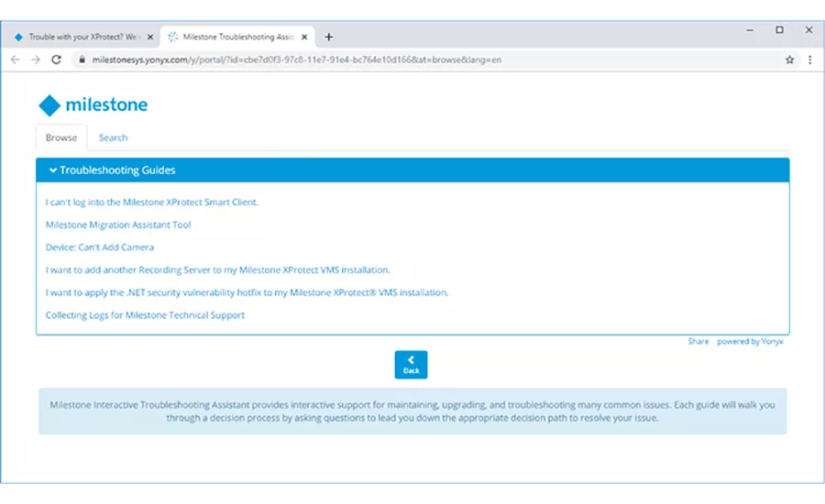Reload the page with the refresh icon

click(56, 60)
